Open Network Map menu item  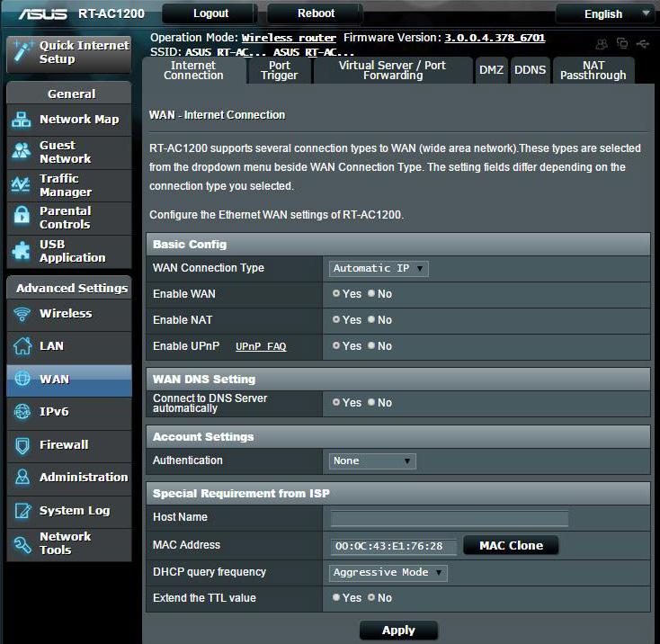point(69,120)
